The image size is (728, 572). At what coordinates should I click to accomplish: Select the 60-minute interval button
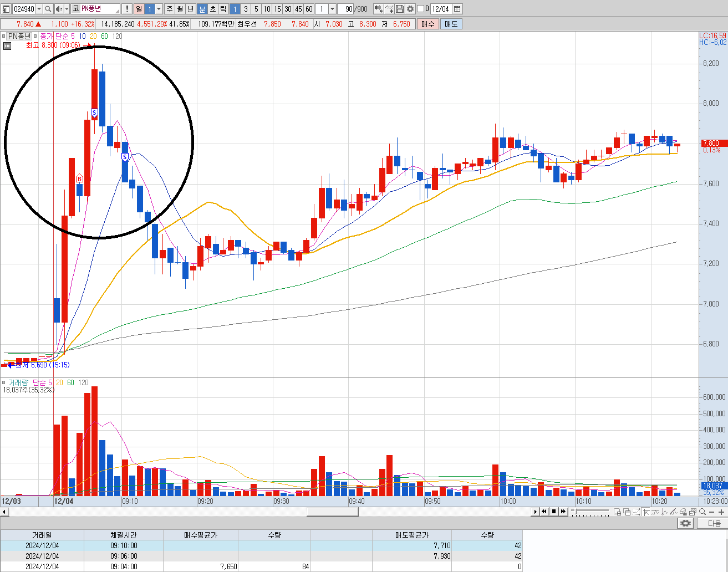tap(309, 9)
